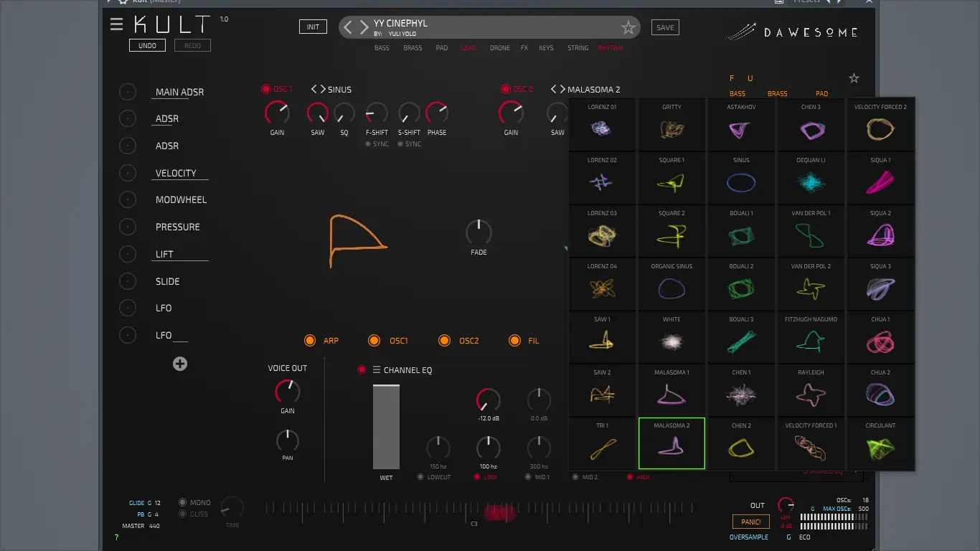Pick the Dequan Li waveform icon

[811, 183]
